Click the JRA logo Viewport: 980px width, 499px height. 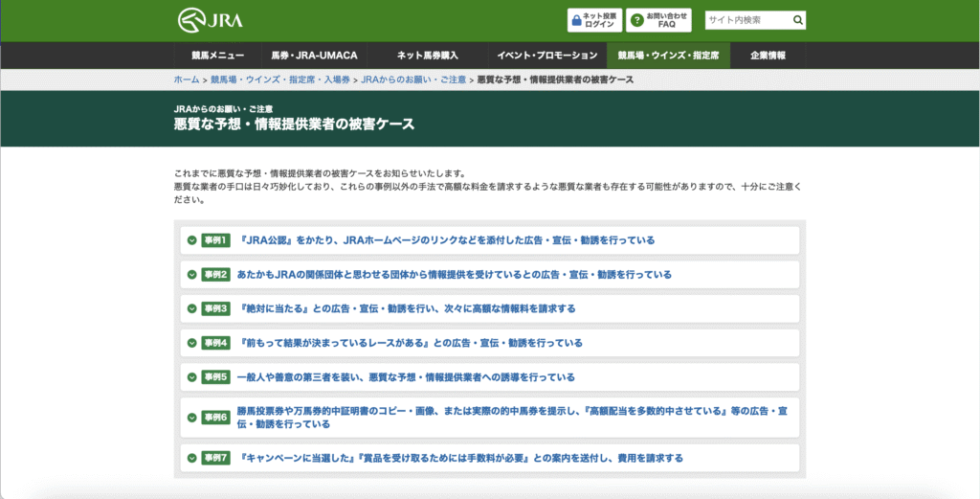tap(210, 20)
